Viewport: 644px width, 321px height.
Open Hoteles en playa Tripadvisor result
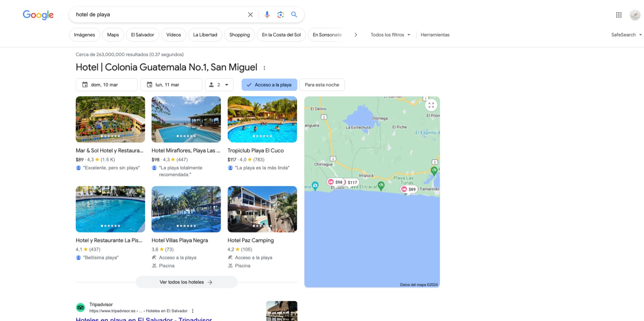(144, 319)
